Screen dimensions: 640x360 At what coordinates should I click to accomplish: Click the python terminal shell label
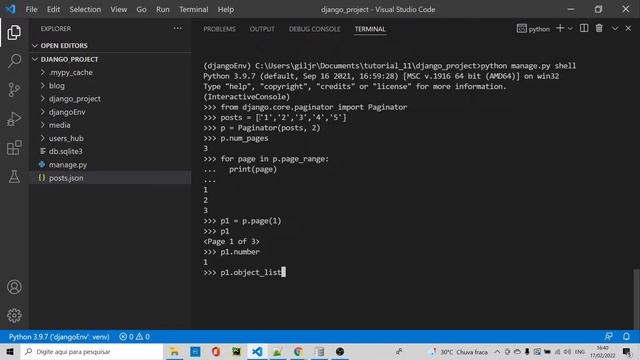(533, 29)
